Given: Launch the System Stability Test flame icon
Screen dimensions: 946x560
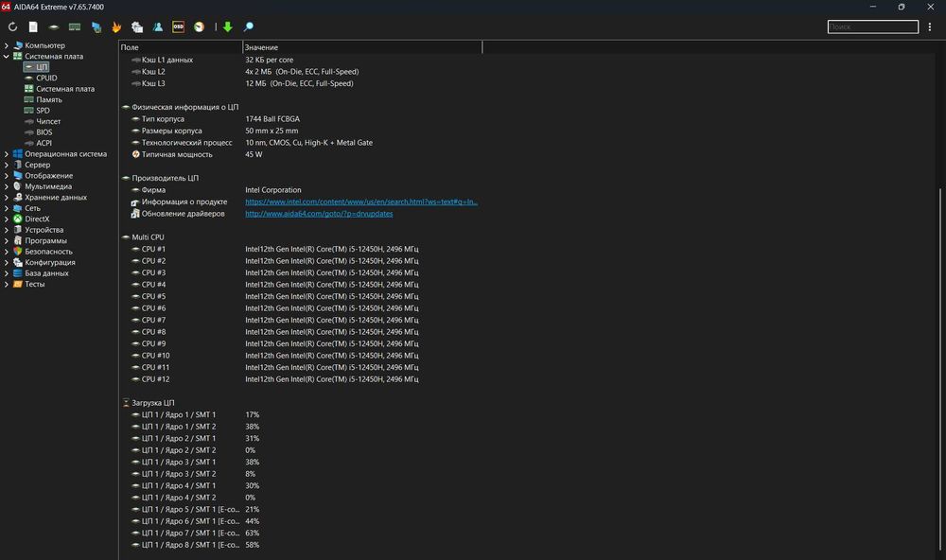Looking at the screenshot, I should point(116,27).
